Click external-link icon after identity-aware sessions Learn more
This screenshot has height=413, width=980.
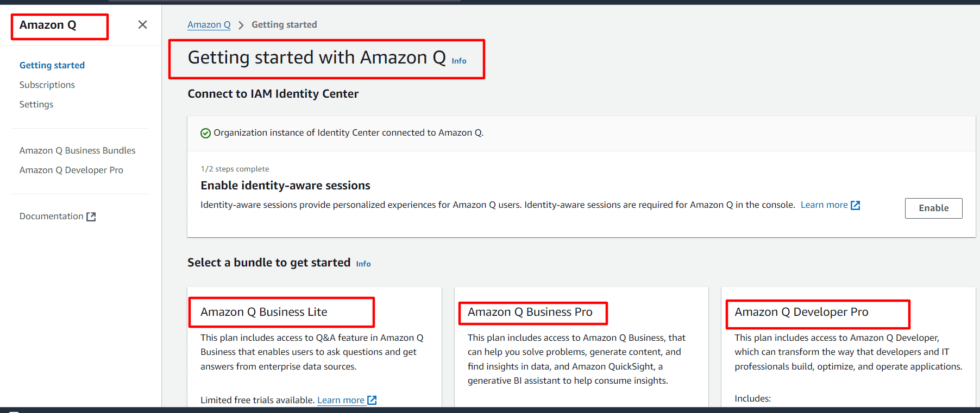click(x=856, y=205)
